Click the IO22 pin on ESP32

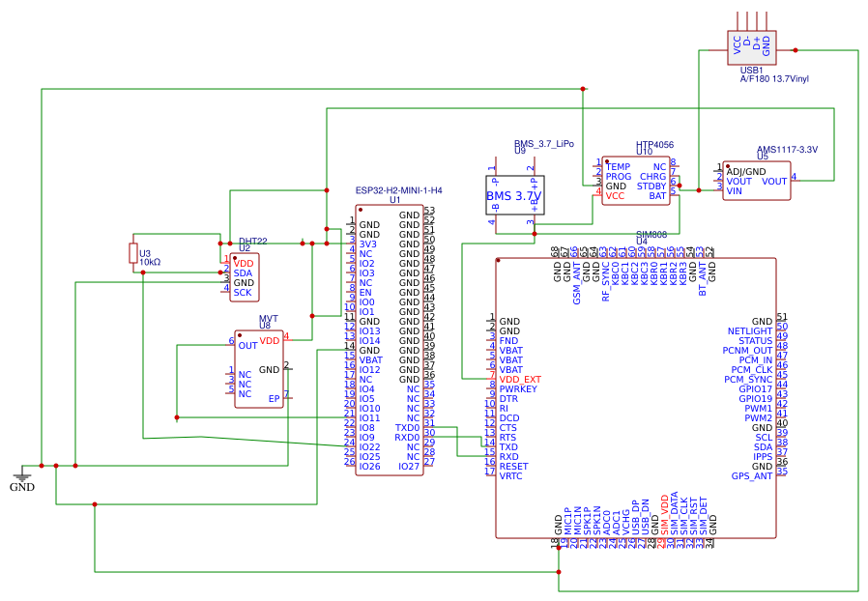tap(370, 447)
